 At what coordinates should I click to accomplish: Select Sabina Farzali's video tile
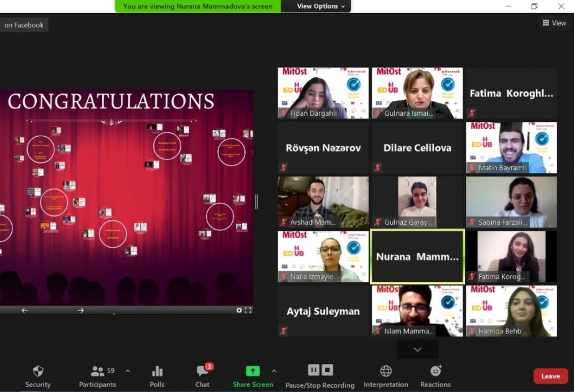(511, 202)
